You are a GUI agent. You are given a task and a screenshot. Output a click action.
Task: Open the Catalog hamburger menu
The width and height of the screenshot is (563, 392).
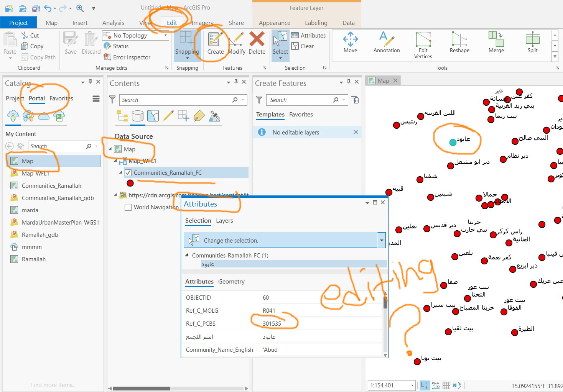pyautogui.click(x=96, y=99)
